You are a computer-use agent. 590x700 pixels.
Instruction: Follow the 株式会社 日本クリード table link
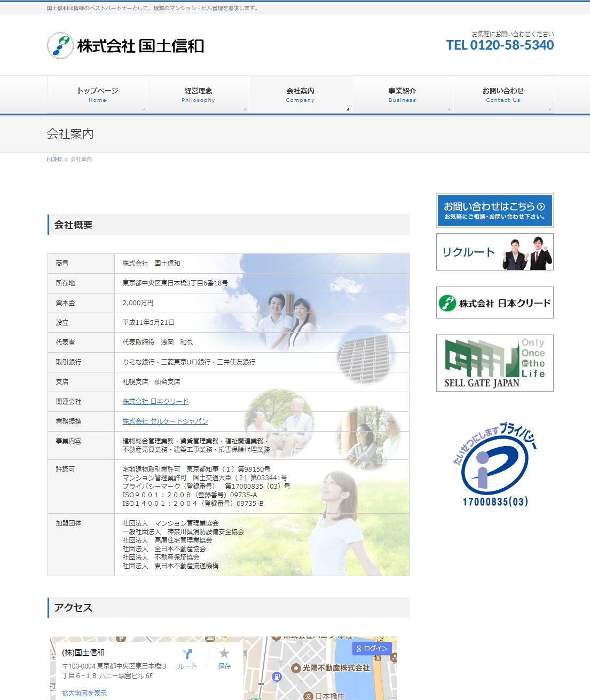click(x=155, y=401)
